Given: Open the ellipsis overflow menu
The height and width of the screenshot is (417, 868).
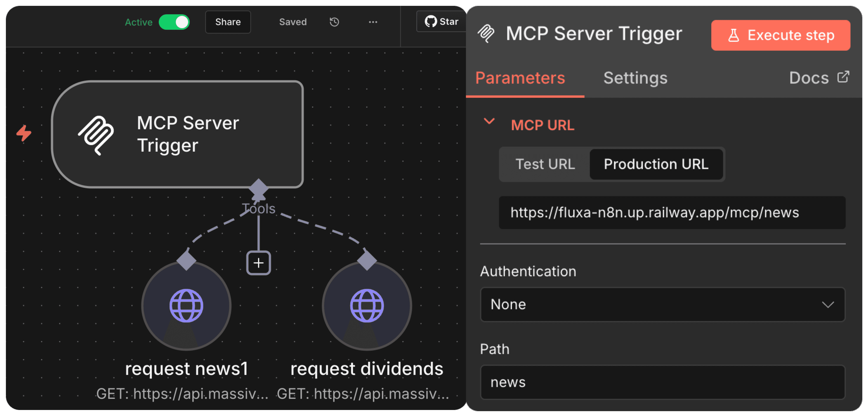Looking at the screenshot, I should 373,21.
